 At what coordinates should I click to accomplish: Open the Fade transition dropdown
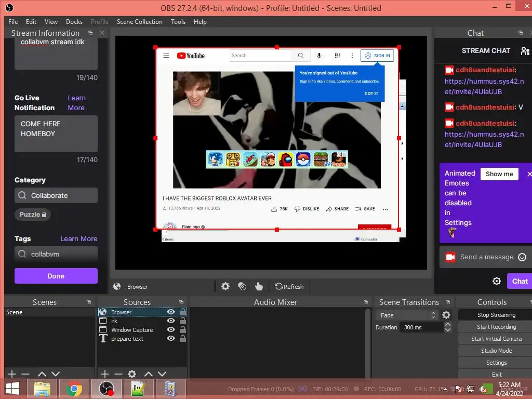[x=407, y=315]
